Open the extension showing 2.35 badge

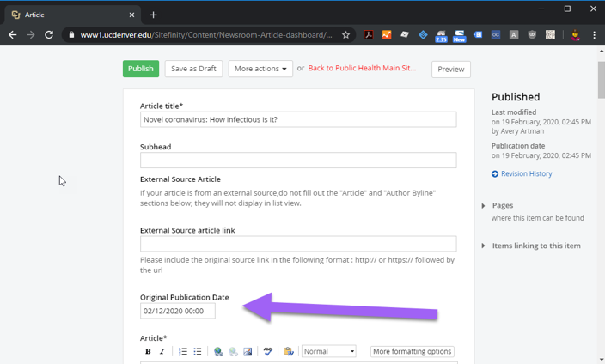click(441, 36)
